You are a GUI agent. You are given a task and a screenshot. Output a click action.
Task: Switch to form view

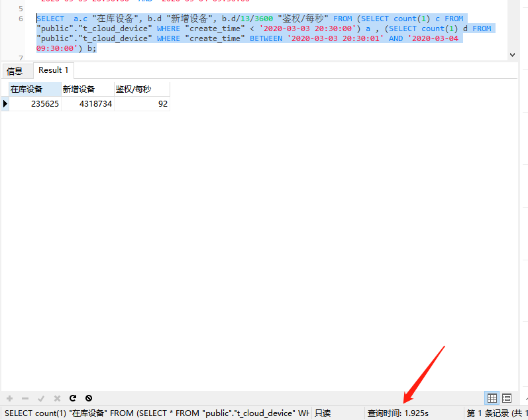coord(506,398)
